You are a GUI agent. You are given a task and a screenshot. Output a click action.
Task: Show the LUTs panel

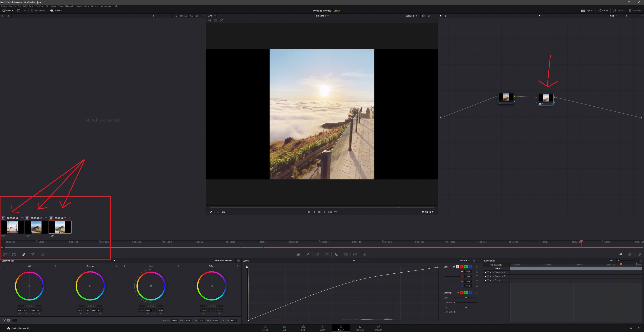22,11
